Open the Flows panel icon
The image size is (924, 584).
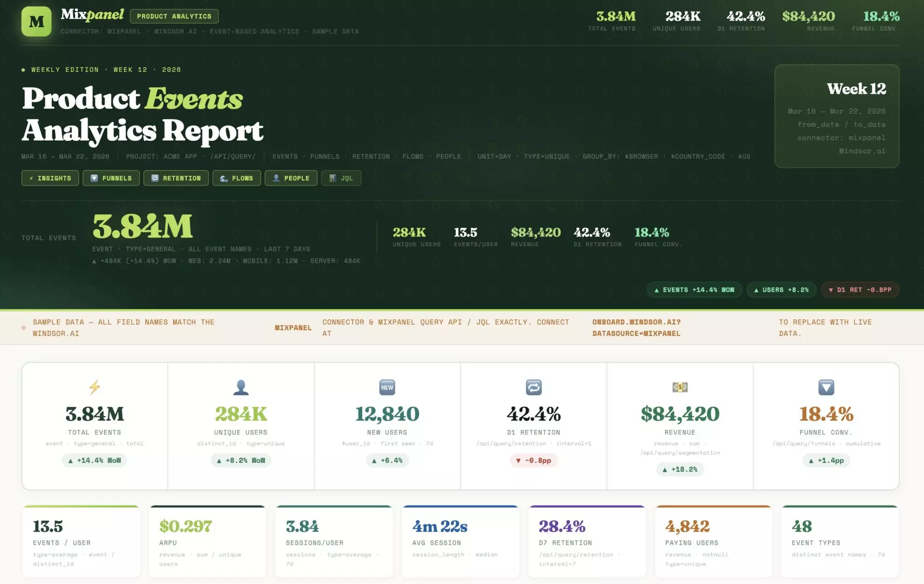coord(223,178)
